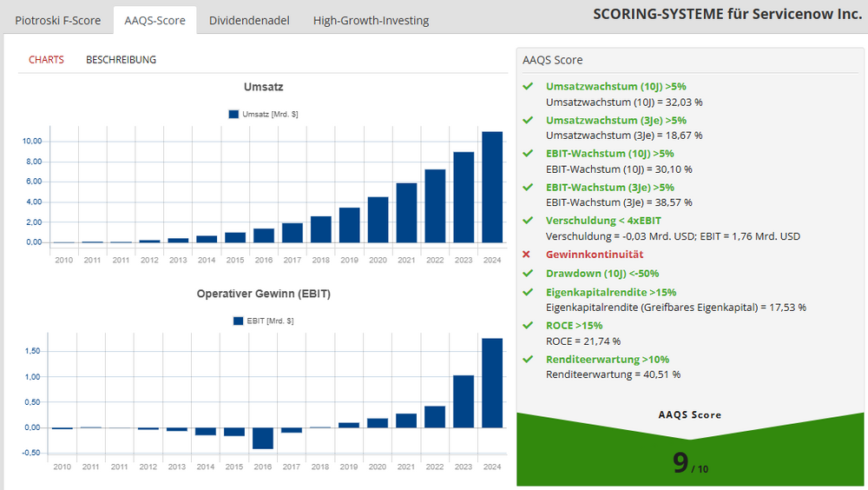The width and height of the screenshot is (868, 490).
Task: Click the green 9 / 10 score banner
Action: [690, 450]
